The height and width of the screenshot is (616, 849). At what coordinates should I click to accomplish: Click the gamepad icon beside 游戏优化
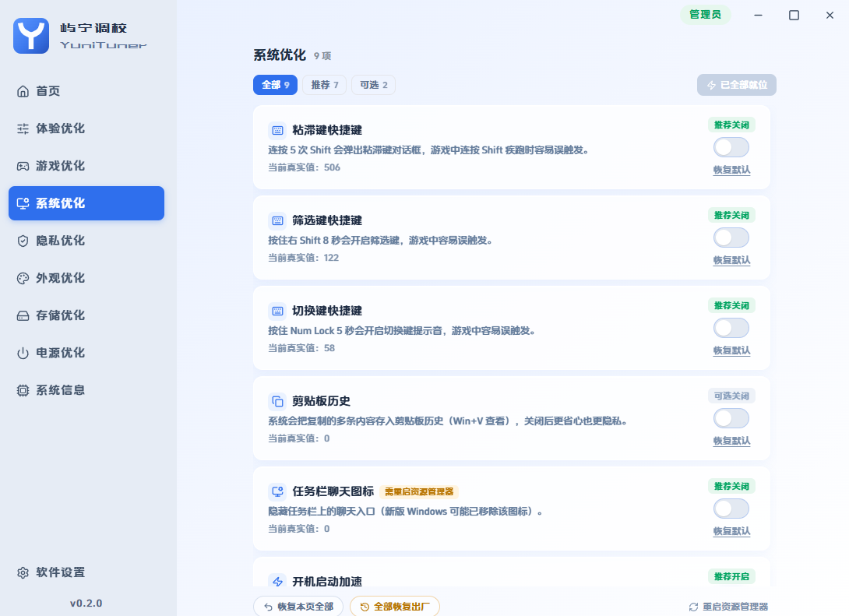23,166
